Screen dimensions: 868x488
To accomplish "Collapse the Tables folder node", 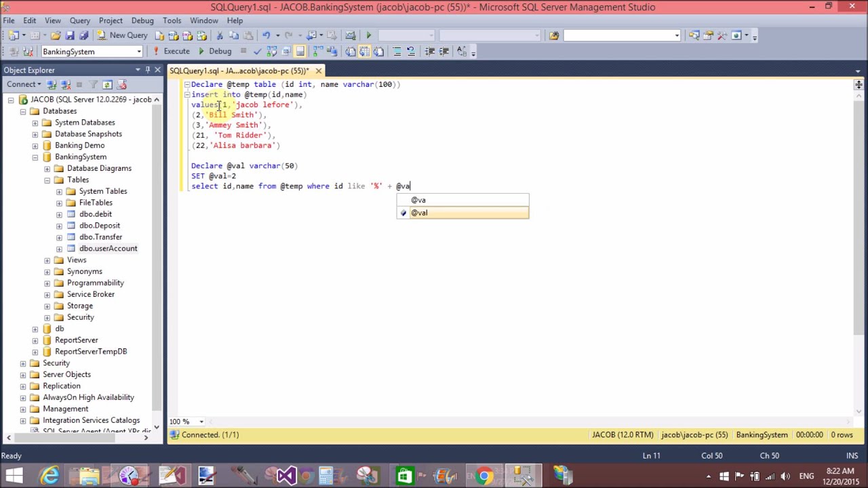I will [47, 180].
